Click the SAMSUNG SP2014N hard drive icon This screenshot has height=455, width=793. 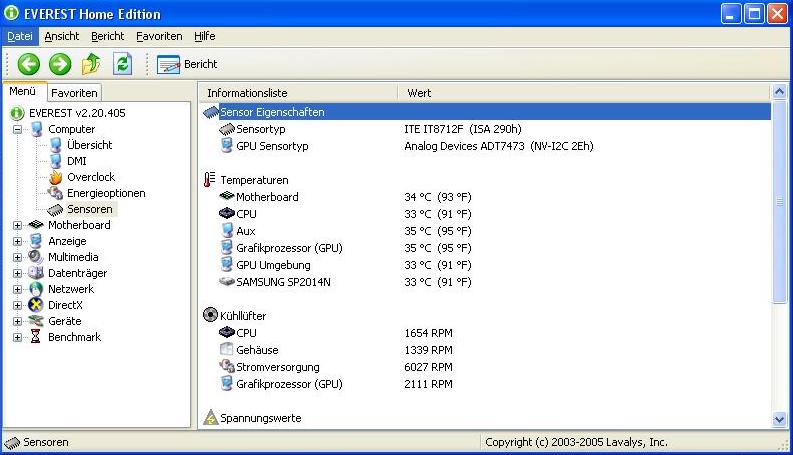click(227, 282)
